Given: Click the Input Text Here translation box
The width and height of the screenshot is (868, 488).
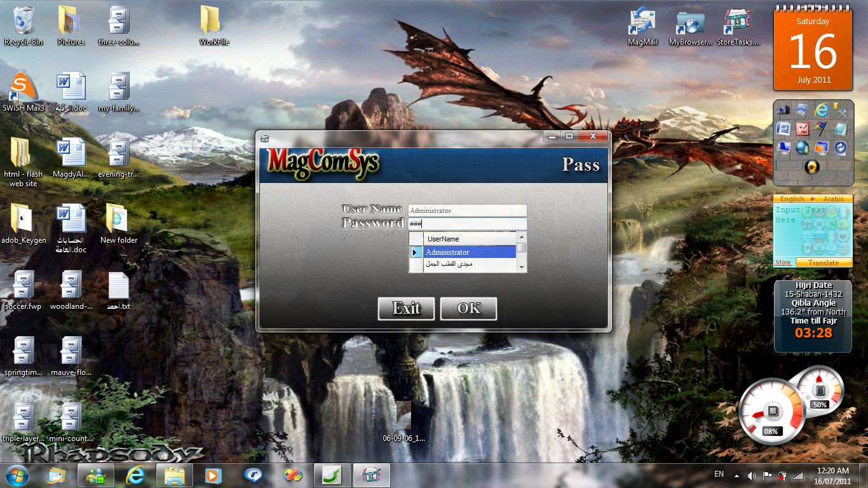Looking at the screenshot, I should 813,231.
